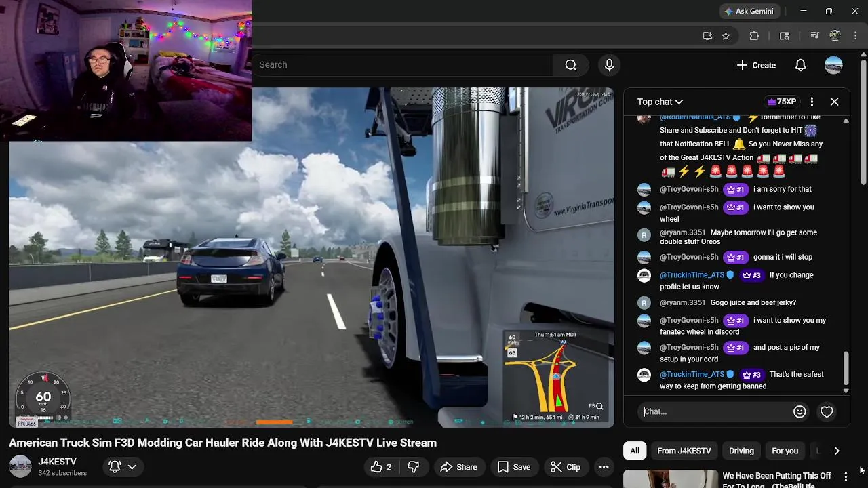Close the live chat panel
Viewport: 868px width, 488px height.
point(834,102)
